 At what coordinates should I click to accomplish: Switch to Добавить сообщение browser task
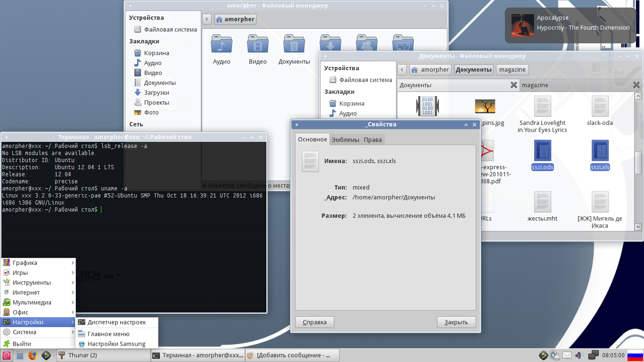(x=291, y=355)
